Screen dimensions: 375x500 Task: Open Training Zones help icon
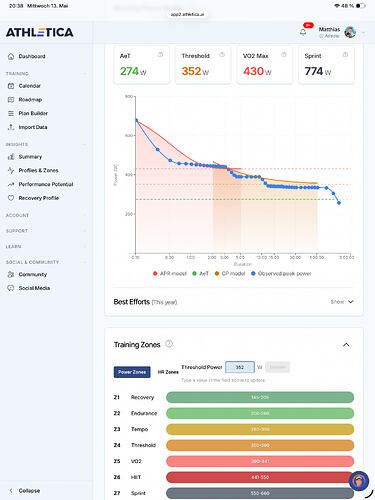click(x=169, y=344)
